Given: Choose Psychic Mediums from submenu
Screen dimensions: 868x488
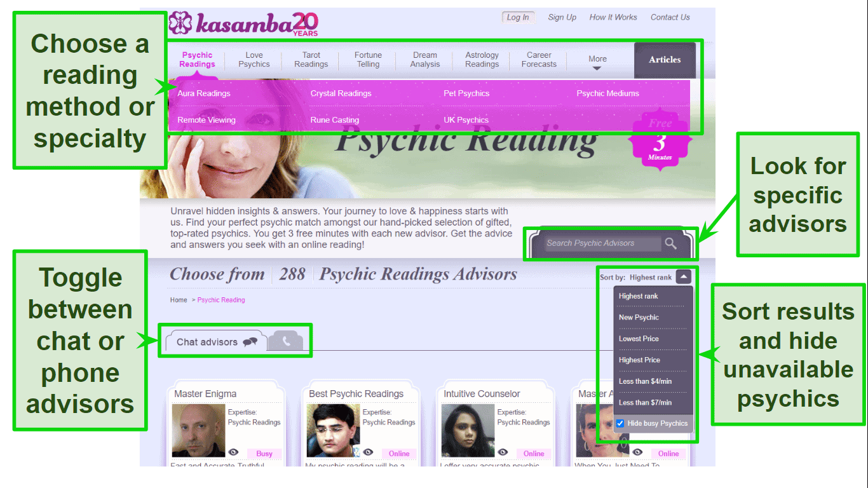Looking at the screenshot, I should pyautogui.click(x=608, y=93).
